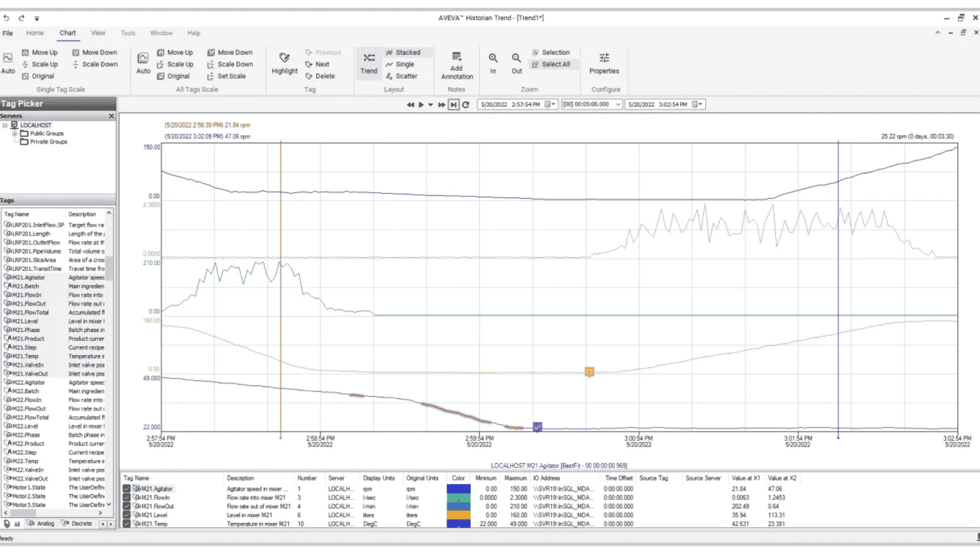Switch to the Home ribbon tab
This screenshot has height=551, width=980.
[35, 33]
